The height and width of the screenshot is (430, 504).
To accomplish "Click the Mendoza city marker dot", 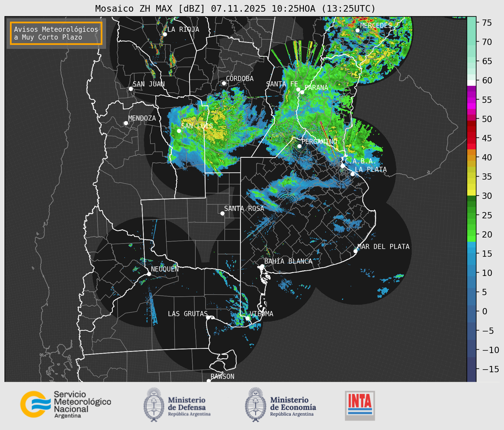I will click(126, 123).
